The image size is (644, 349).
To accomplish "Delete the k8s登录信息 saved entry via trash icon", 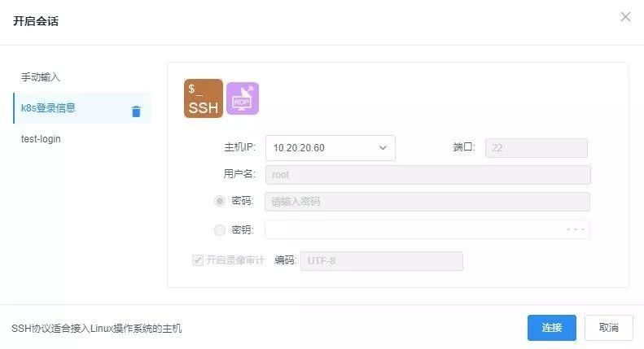I will click(x=136, y=111).
